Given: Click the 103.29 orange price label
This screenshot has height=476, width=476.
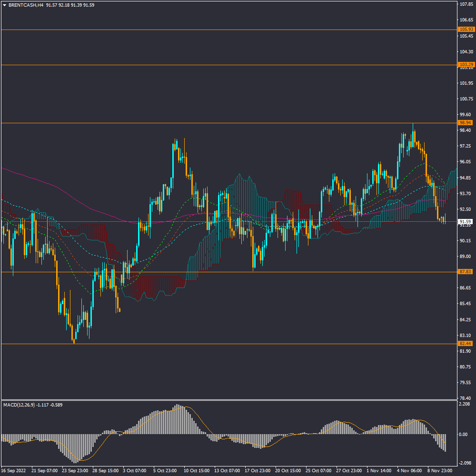Looking at the screenshot, I should point(466,64).
